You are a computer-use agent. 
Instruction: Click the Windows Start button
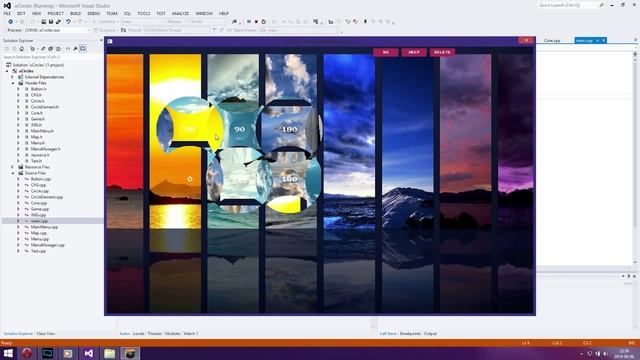pyautogui.click(x=8, y=353)
